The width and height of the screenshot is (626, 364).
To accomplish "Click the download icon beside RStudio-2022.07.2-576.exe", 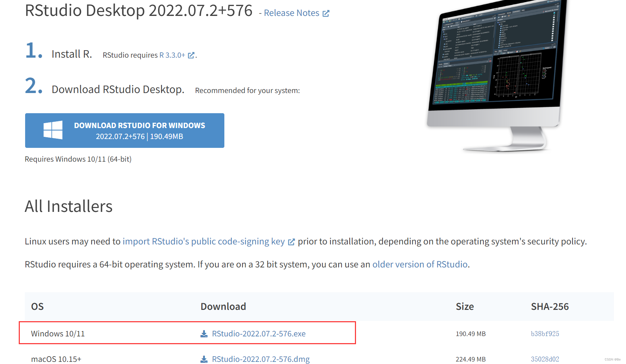I will tap(203, 334).
